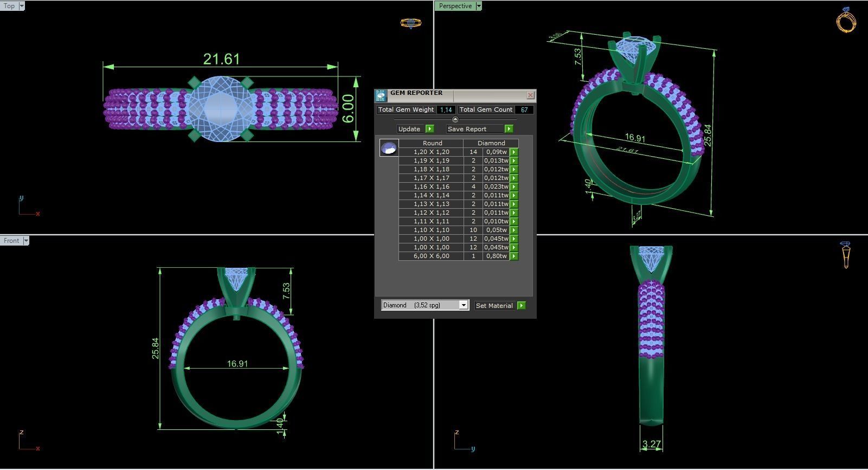Close the Gem Reporter window
The height and width of the screenshot is (470, 868).
(x=530, y=95)
